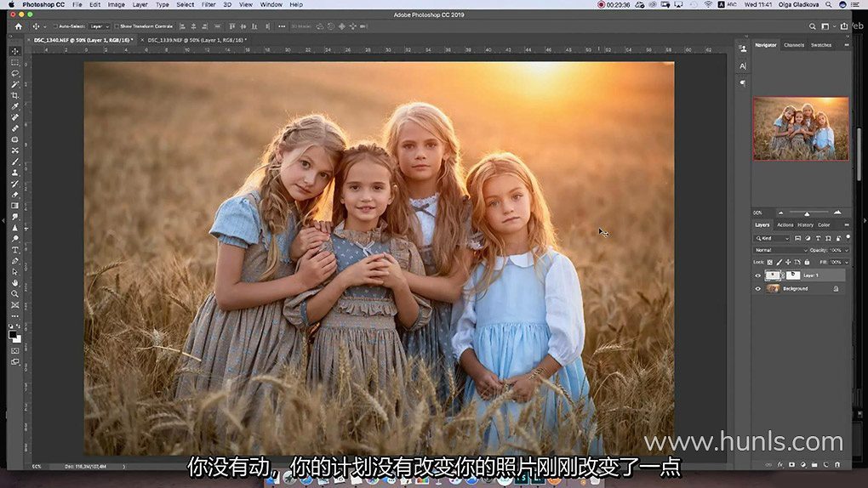
Task: Select the Brush tool
Action: (x=15, y=162)
